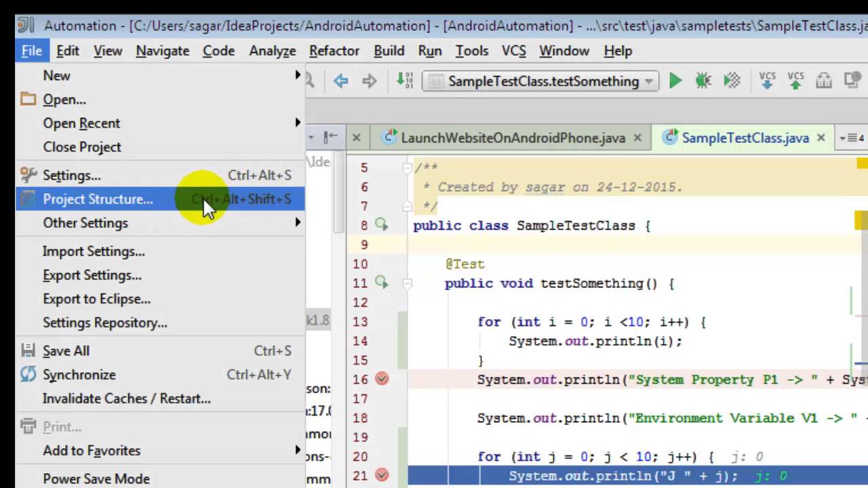This screenshot has width=868, height=488.
Task: Click the Back navigation arrow icon
Action: click(340, 81)
